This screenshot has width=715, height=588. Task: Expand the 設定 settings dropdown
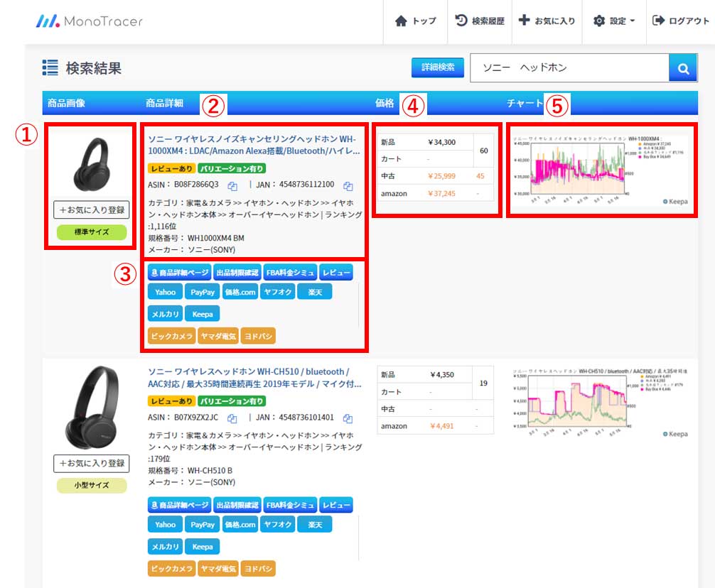pyautogui.click(x=614, y=21)
